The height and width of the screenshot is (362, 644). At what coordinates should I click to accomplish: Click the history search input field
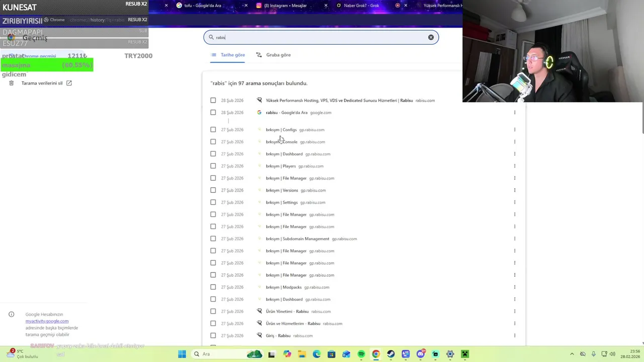pos(321,37)
